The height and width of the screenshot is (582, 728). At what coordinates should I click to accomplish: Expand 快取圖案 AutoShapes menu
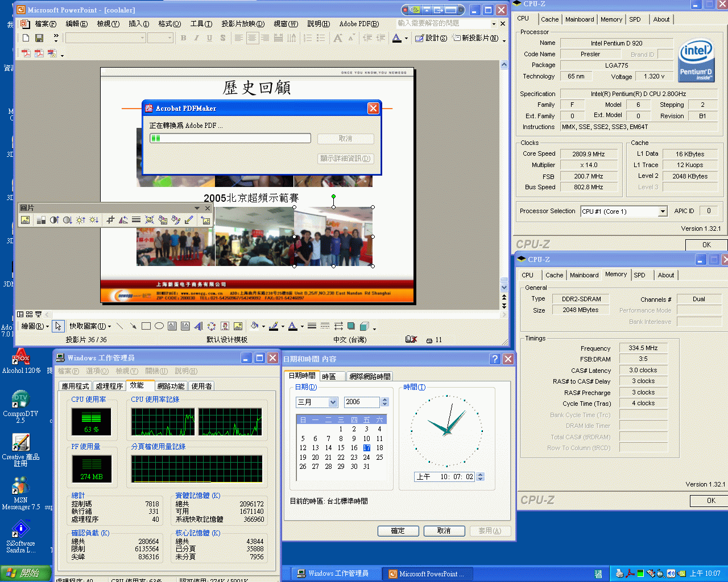[90, 326]
